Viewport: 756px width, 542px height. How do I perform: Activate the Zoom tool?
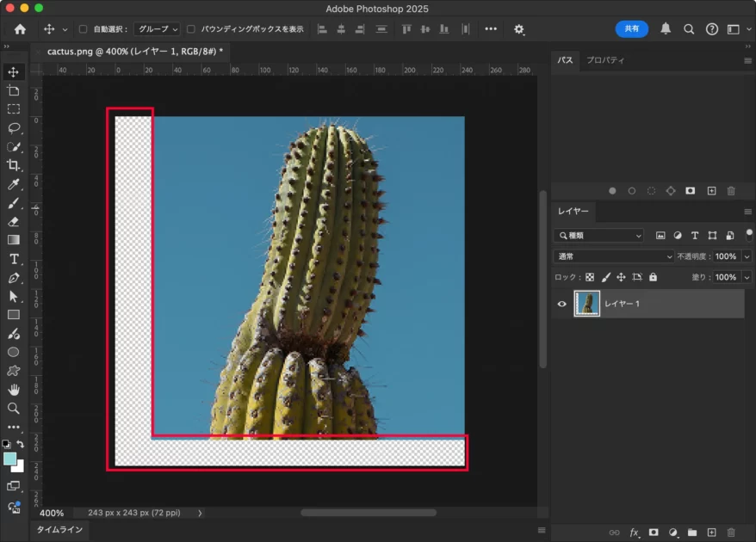click(14, 409)
